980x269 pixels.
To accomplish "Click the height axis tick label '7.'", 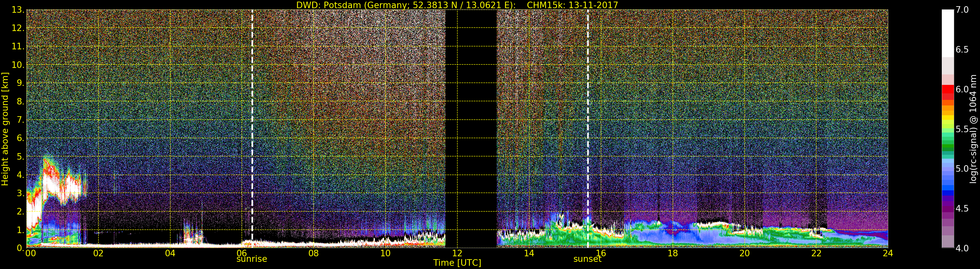I will pos(21,120).
